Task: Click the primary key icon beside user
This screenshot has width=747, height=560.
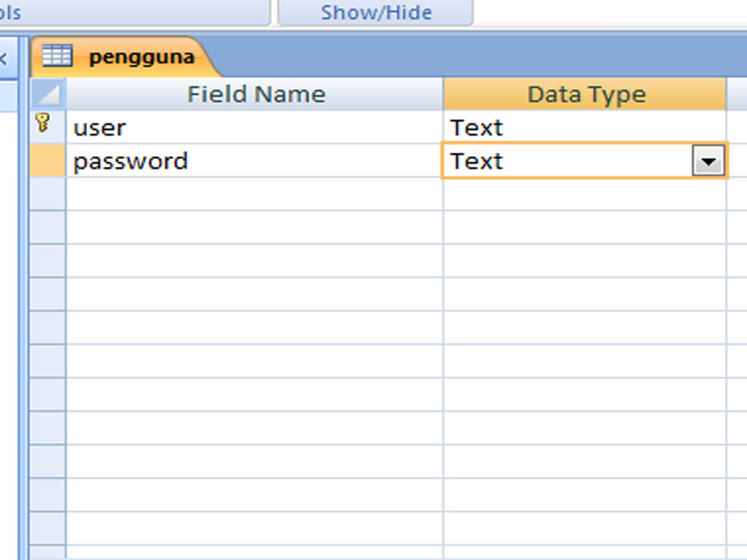Action: [43, 125]
